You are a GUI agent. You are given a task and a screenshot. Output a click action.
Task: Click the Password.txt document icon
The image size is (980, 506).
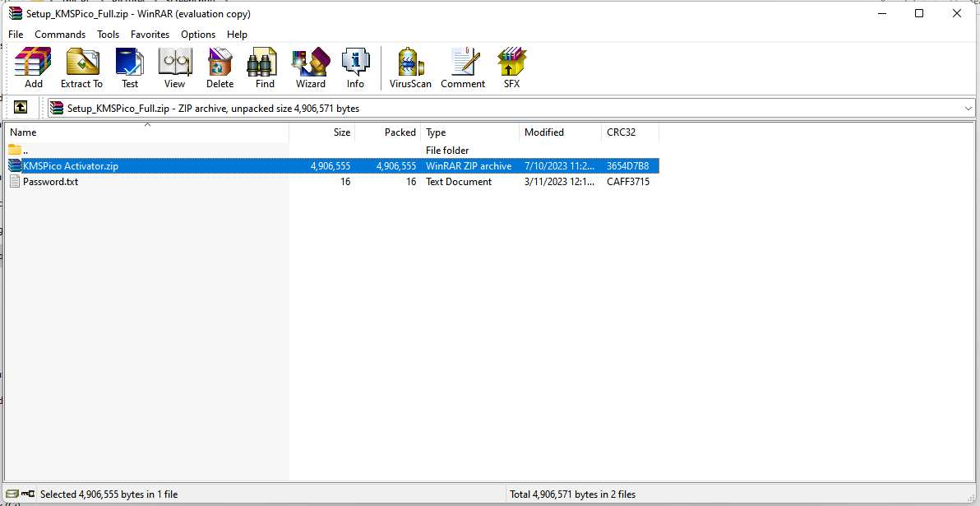pyautogui.click(x=15, y=181)
